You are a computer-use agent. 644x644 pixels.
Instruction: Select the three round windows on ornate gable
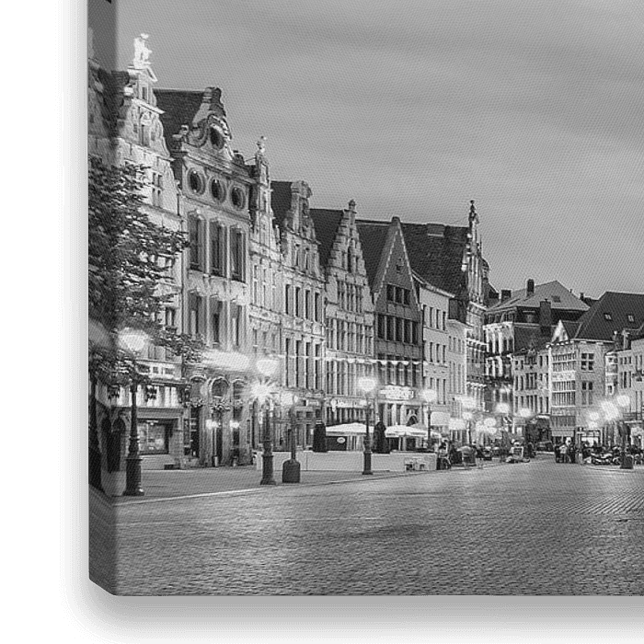coord(216,190)
